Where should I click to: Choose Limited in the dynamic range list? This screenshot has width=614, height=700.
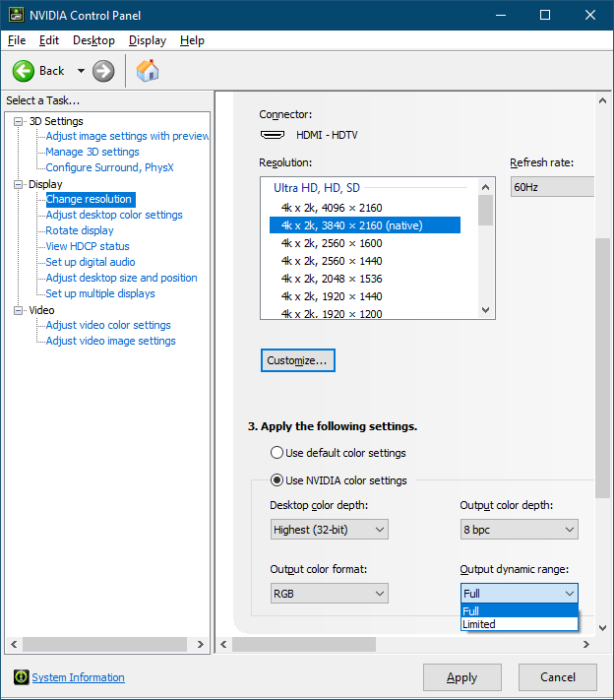(520, 624)
